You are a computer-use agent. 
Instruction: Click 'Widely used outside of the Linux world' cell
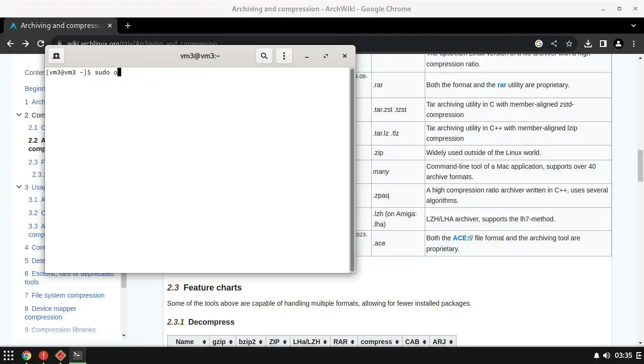518,153
